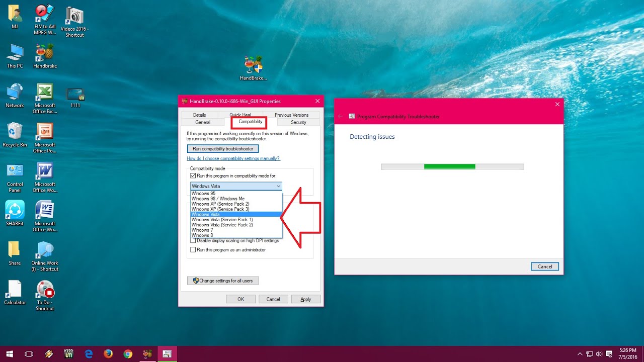Select the To Do shortcut icon

(45, 295)
